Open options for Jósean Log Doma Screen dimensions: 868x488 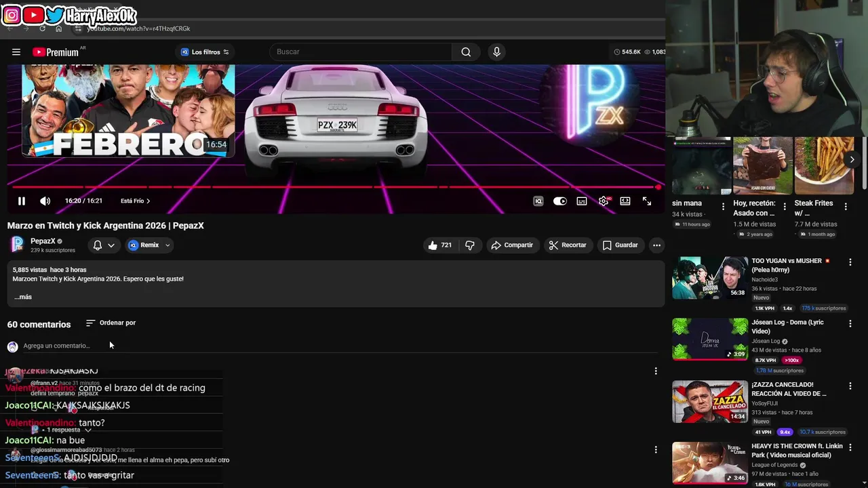850,324
